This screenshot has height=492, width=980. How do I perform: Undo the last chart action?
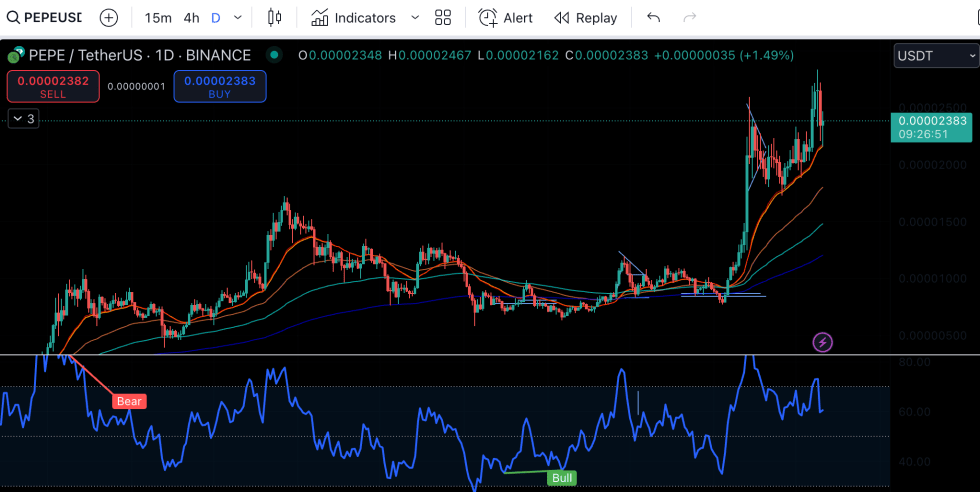(x=654, y=18)
